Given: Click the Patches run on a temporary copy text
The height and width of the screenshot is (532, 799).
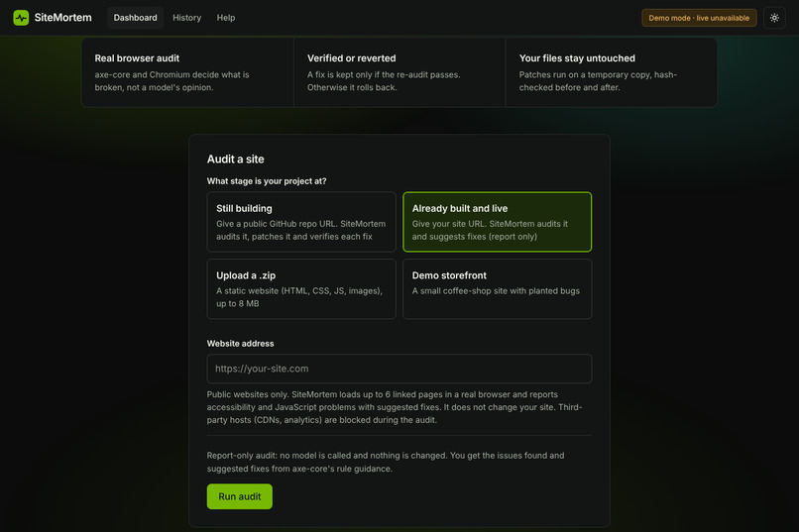Looking at the screenshot, I should (x=598, y=81).
